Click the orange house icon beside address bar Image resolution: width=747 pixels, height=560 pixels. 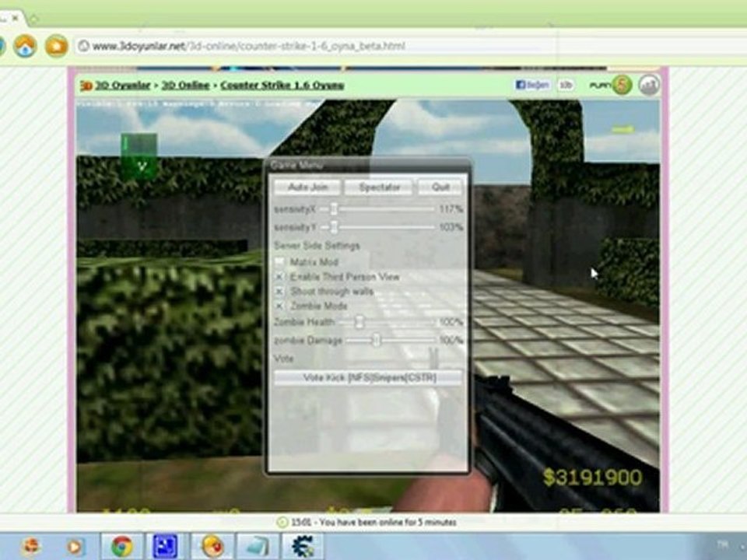(56, 46)
